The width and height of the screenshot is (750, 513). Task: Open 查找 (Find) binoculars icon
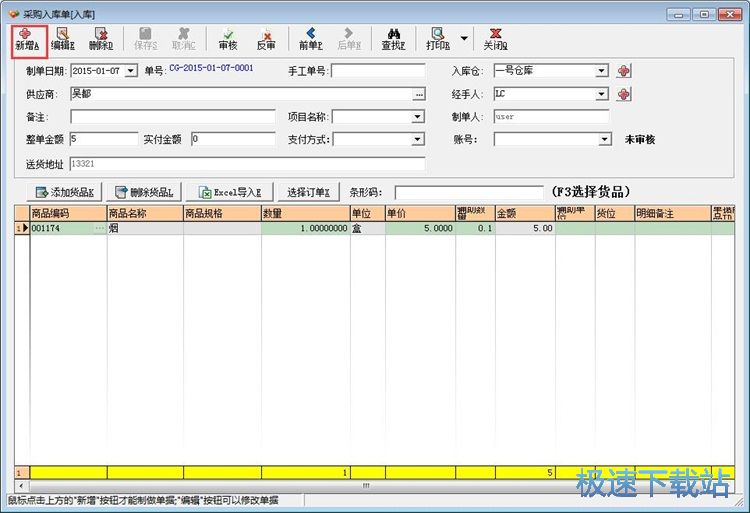(x=393, y=39)
